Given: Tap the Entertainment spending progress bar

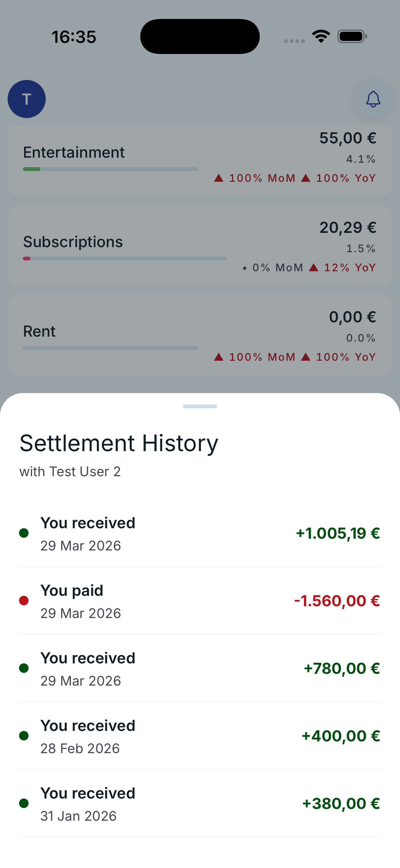Looking at the screenshot, I should [x=110, y=169].
